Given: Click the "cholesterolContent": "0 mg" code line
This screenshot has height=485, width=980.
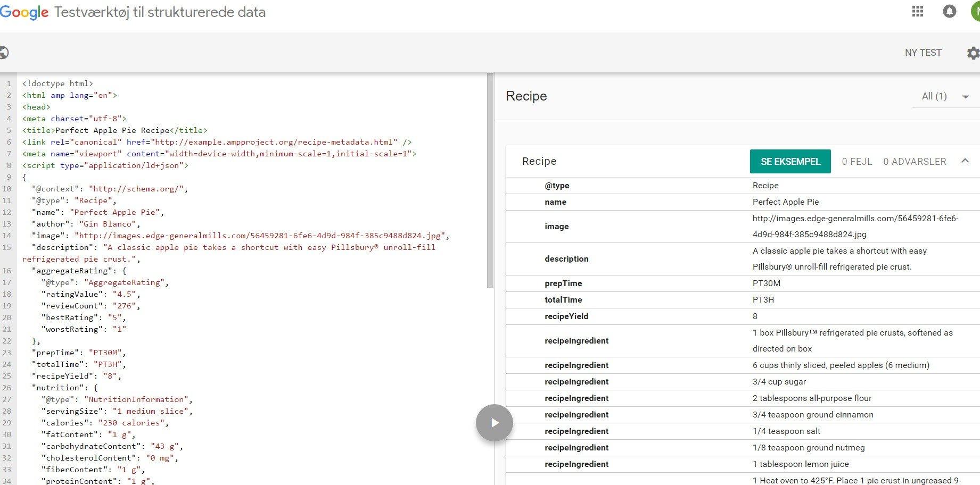Looking at the screenshot, I should (x=110, y=458).
